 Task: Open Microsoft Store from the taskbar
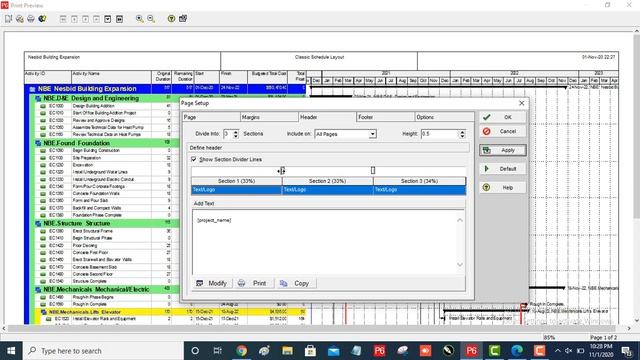(x=310, y=351)
